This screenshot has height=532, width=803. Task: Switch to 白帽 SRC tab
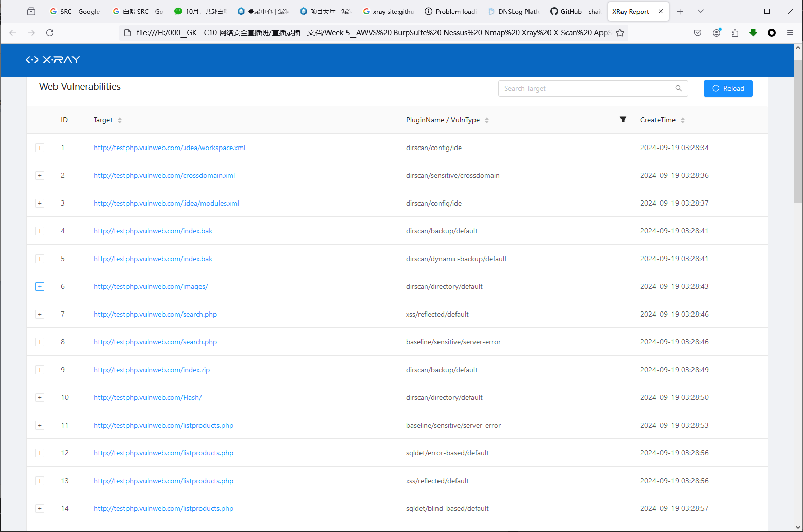click(138, 11)
